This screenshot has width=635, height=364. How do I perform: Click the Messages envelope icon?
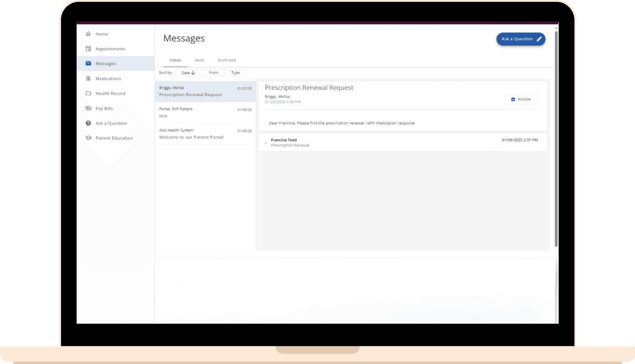88,64
